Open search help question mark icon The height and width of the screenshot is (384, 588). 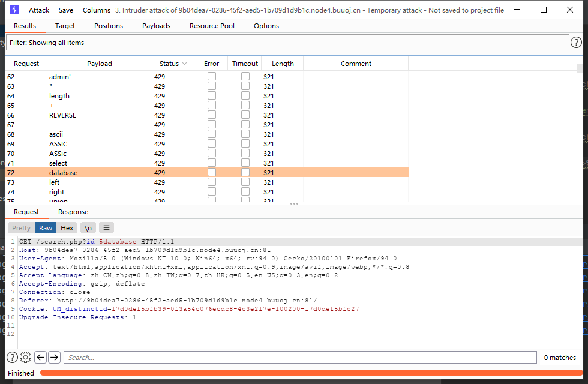click(12, 357)
